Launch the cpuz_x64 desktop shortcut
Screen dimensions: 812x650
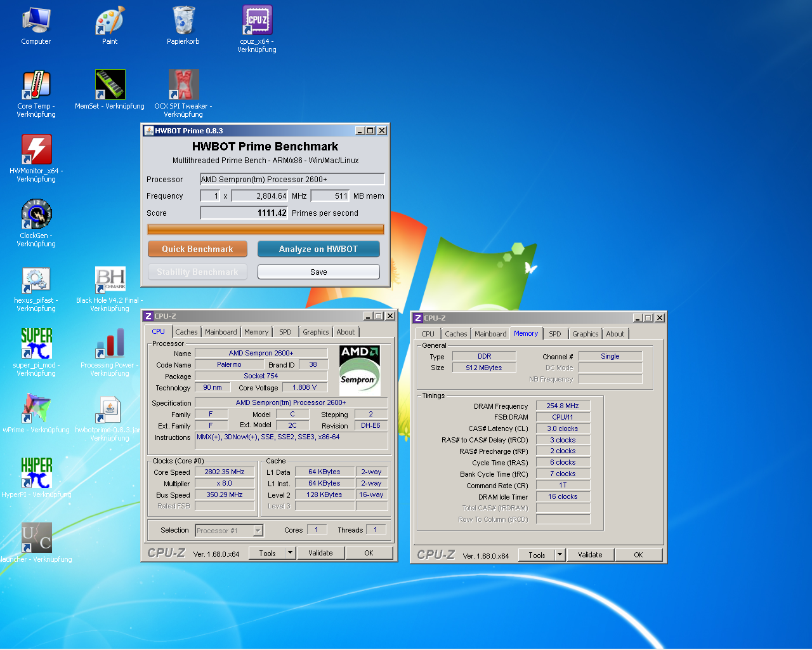click(257, 29)
